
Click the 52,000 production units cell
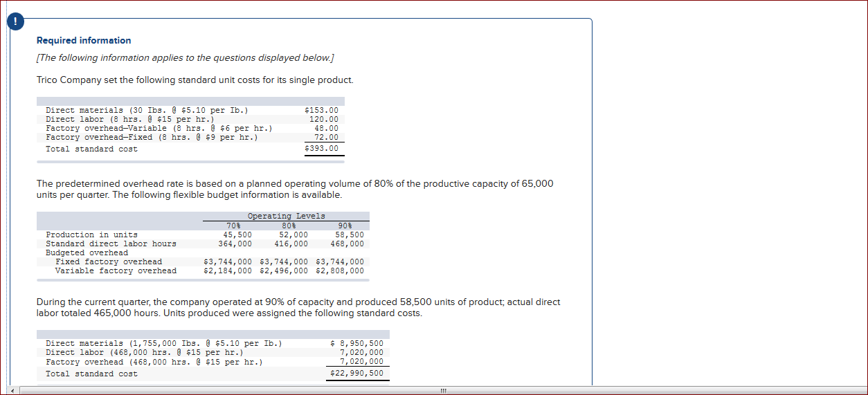[293, 235]
